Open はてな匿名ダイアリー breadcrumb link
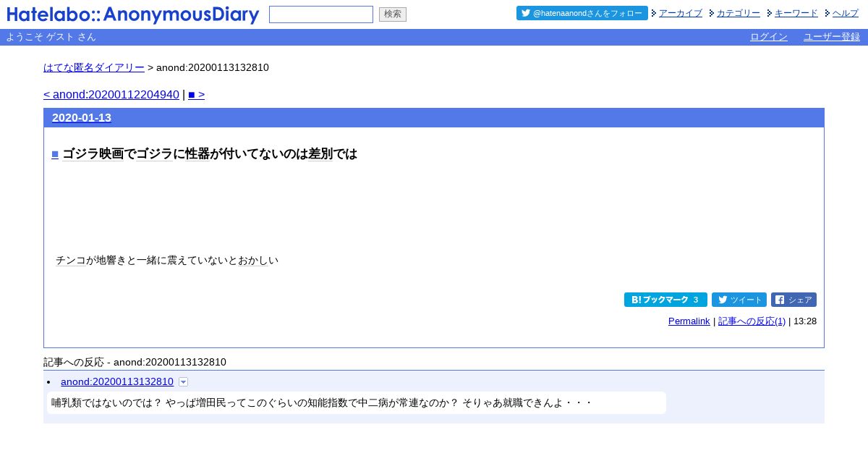This screenshot has height=456, width=868. pos(94,67)
